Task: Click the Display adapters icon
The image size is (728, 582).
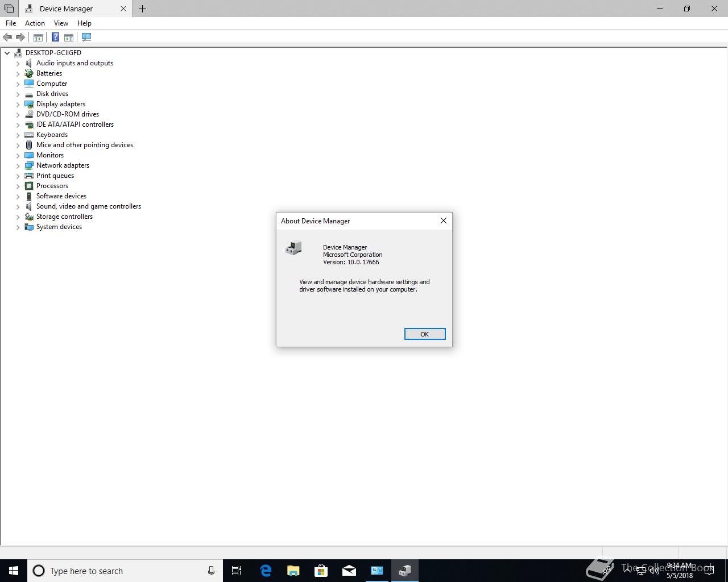Action: click(x=29, y=104)
